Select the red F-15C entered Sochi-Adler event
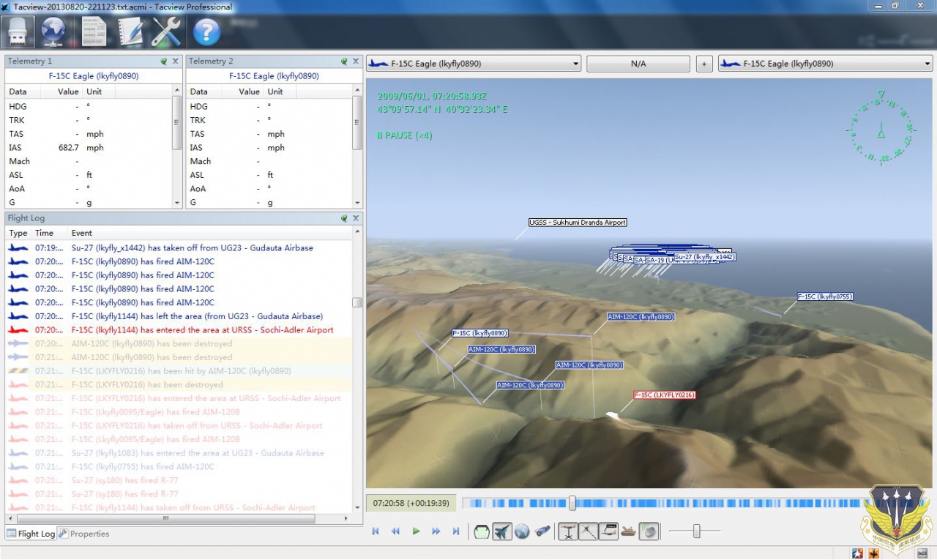Image resolution: width=937 pixels, height=560 pixels. pos(179,330)
